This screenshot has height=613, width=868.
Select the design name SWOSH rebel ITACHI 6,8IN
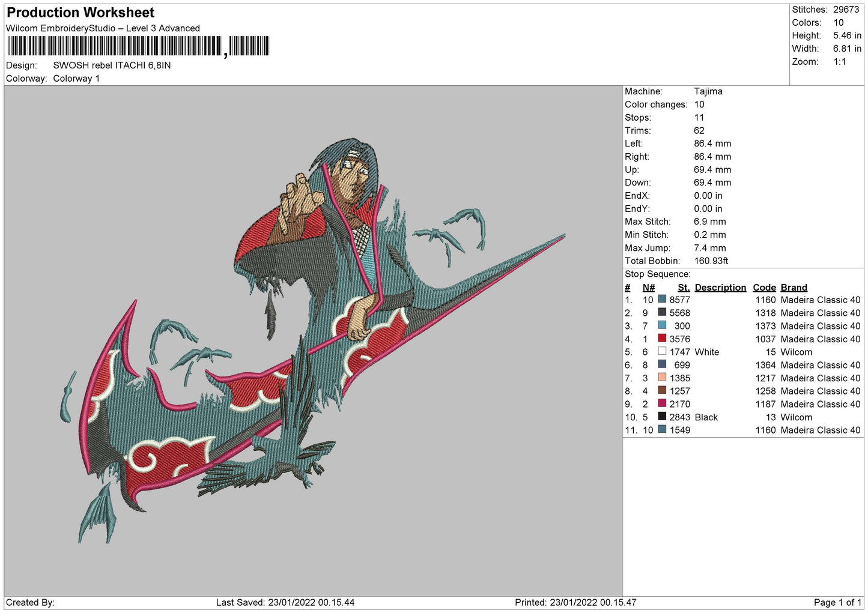(112, 65)
